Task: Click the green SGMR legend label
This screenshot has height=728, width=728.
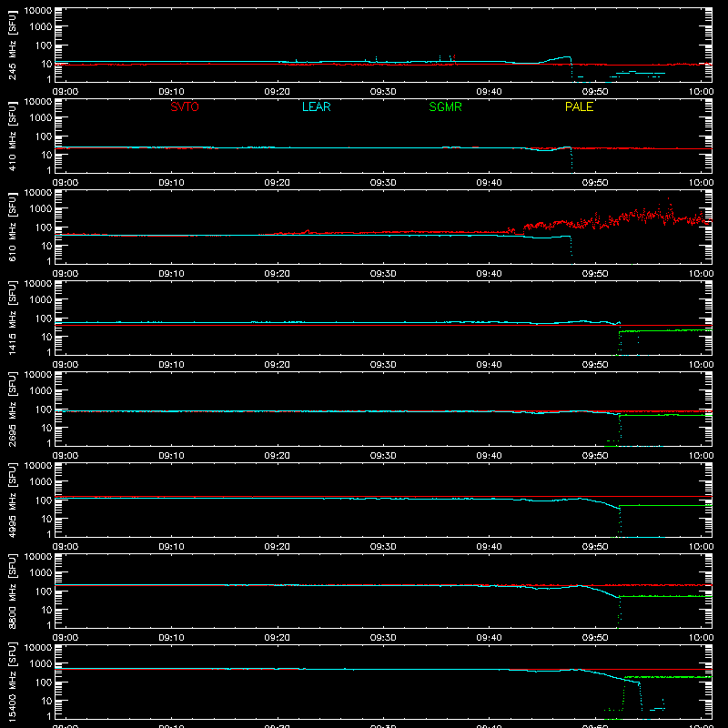Action: point(445,106)
